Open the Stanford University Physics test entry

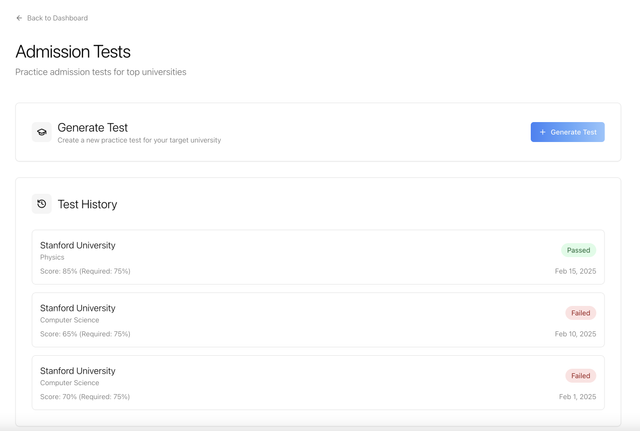point(300,257)
